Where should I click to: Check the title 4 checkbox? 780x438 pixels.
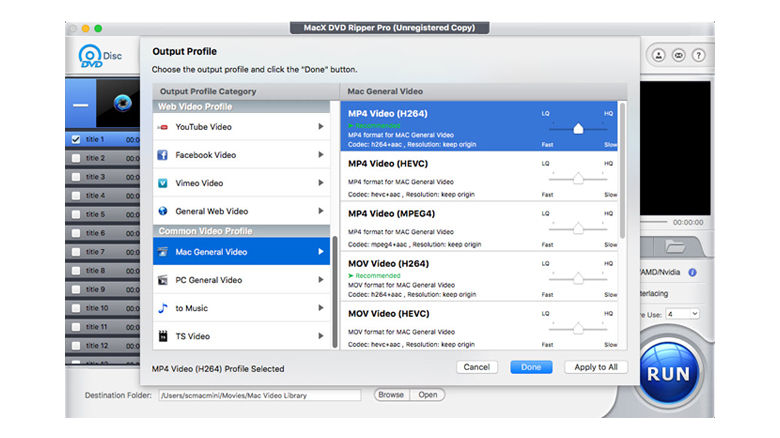(76, 196)
